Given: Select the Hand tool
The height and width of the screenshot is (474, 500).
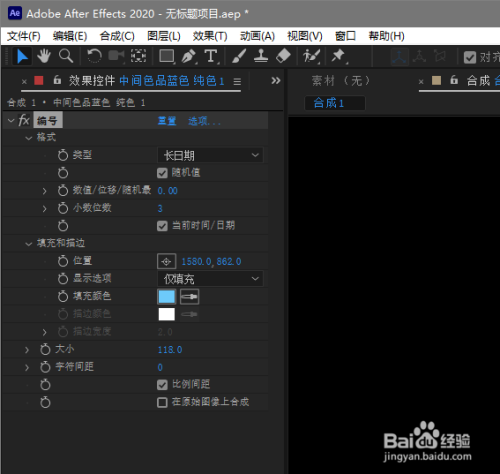Looking at the screenshot, I should click(x=44, y=56).
